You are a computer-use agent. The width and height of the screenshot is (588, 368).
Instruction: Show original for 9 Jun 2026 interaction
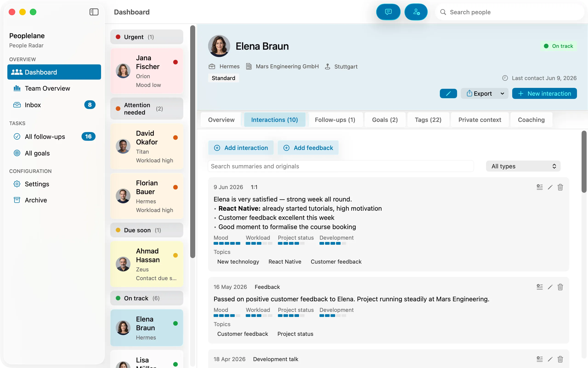click(x=539, y=187)
